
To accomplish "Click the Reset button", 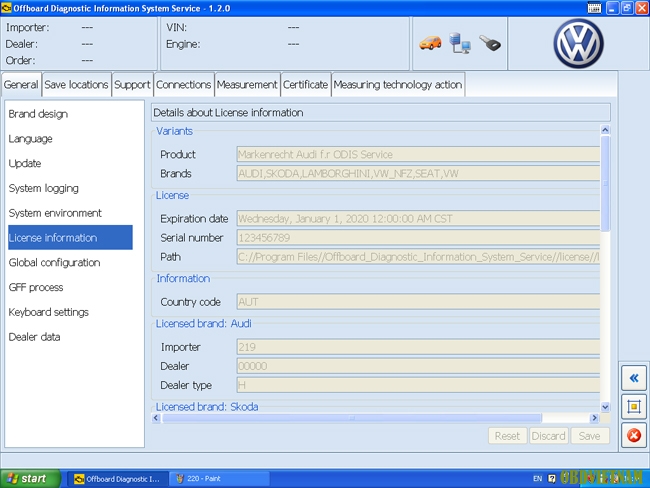I will 507,436.
